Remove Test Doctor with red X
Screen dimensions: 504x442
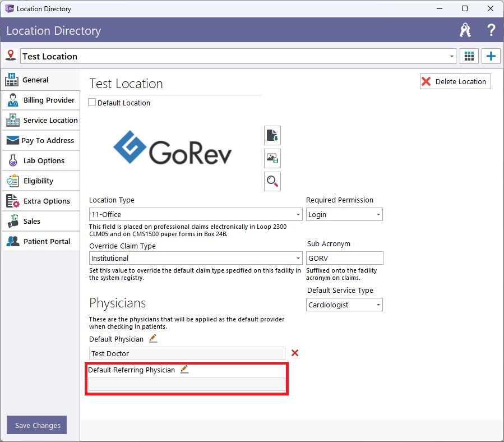(295, 353)
